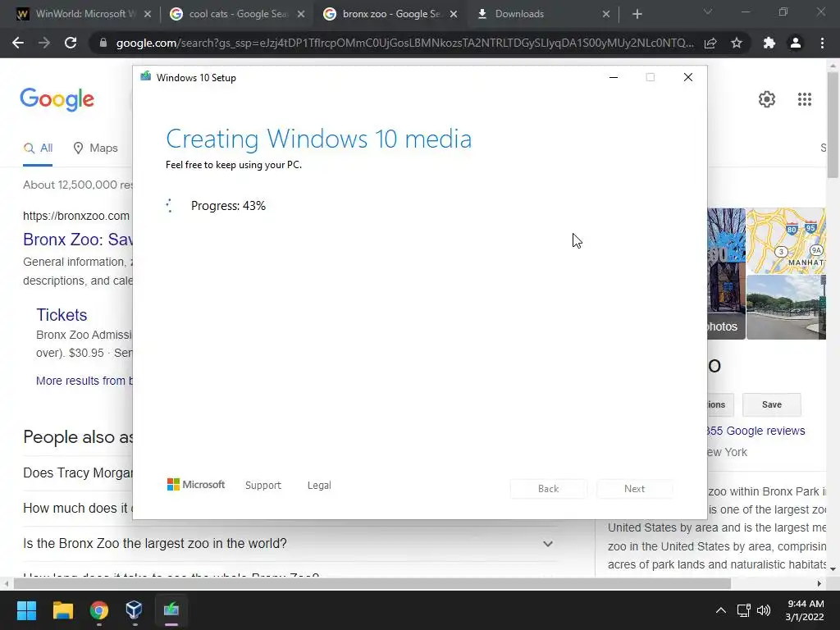Close the cool cats search tab
The image size is (840, 630).
(301, 14)
